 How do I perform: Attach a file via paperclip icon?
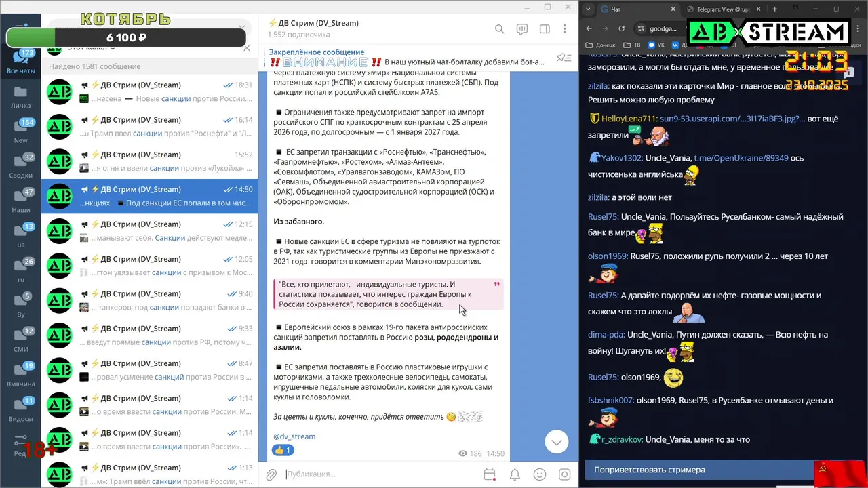[271, 474]
